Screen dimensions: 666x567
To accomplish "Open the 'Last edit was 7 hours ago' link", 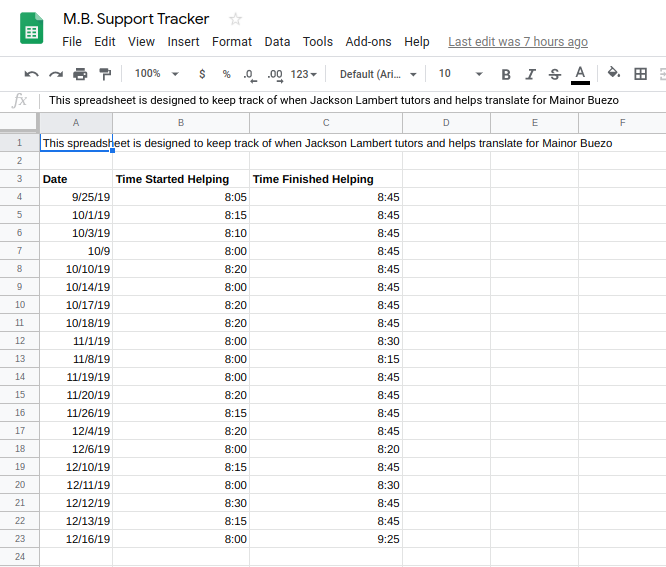I will pos(518,42).
